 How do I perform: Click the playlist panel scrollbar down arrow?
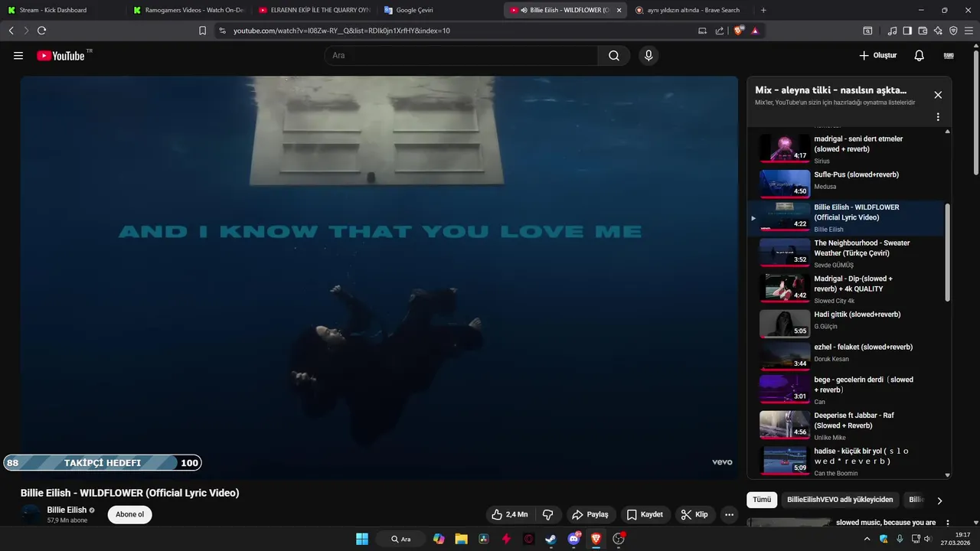pyautogui.click(x=948, y=475)
